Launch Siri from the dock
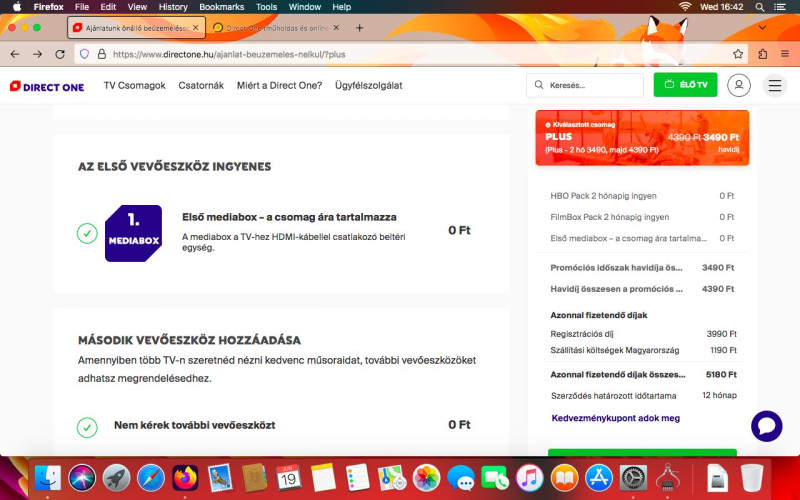Image resolution: width=800 pixels, height=500 pixels. coord(82,478)
